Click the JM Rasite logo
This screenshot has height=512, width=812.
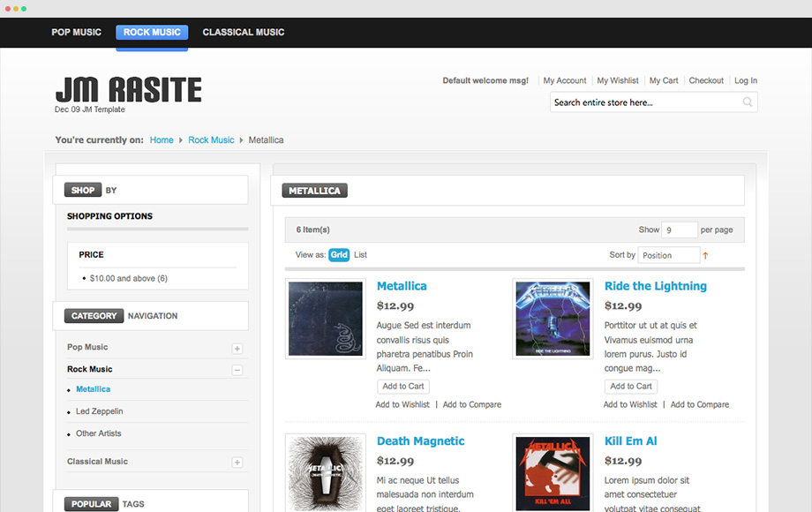[x=129, y=89]
